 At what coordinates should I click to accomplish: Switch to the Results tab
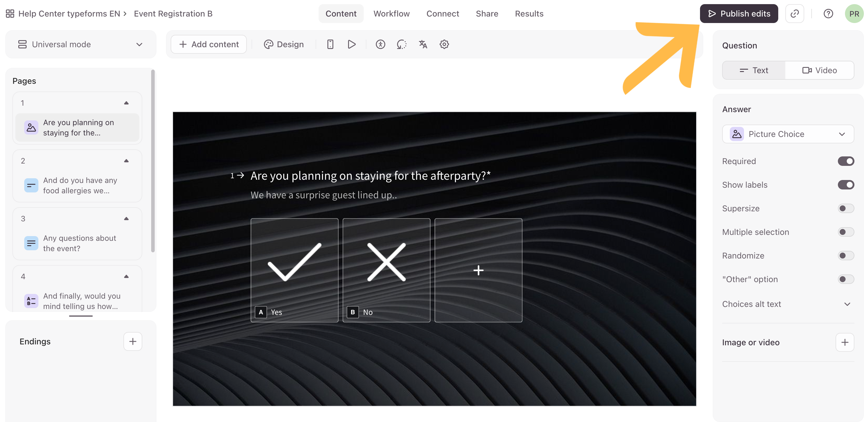(x=529, y=14)
